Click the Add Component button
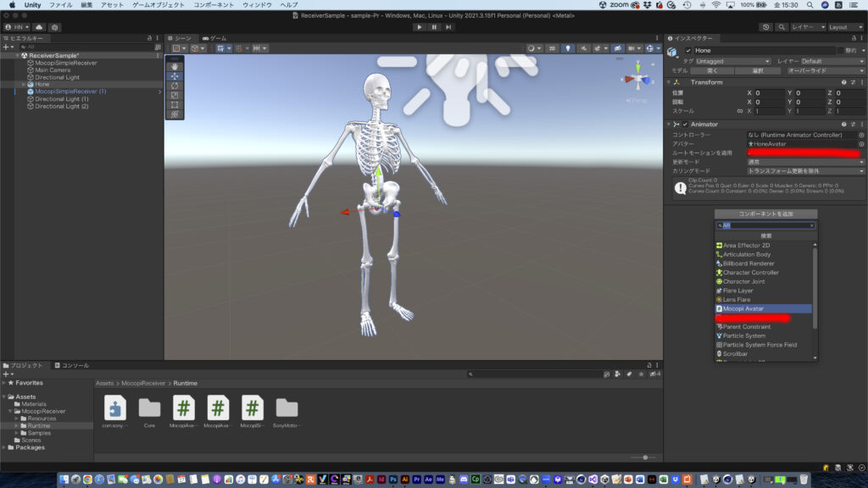The width and height of the screenshot is (868, 488). 765,213
